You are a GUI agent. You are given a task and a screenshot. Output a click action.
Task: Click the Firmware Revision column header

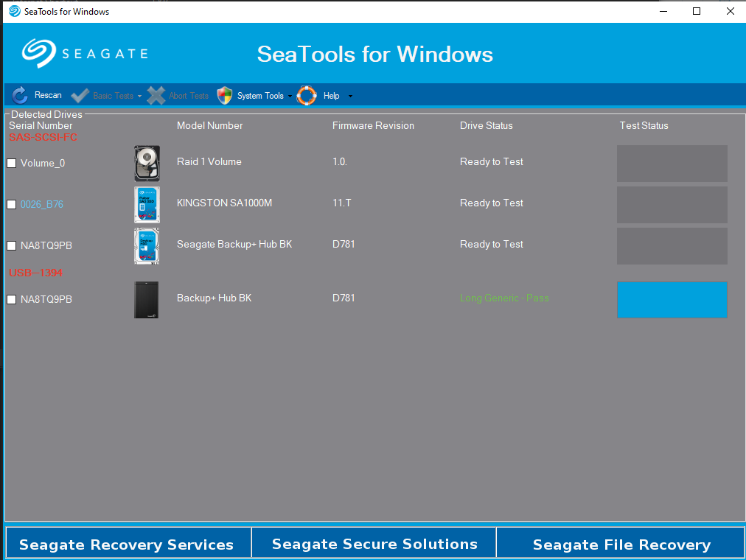(373, 125)
